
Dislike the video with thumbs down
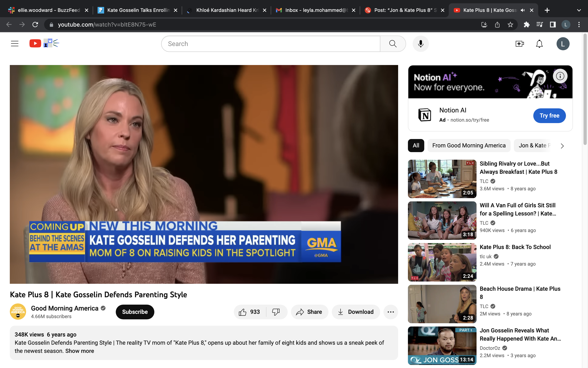(x=276, y=312)
